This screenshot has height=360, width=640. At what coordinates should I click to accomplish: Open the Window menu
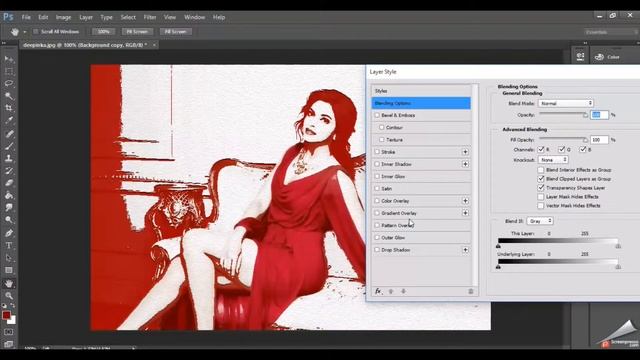coord(194,17)
